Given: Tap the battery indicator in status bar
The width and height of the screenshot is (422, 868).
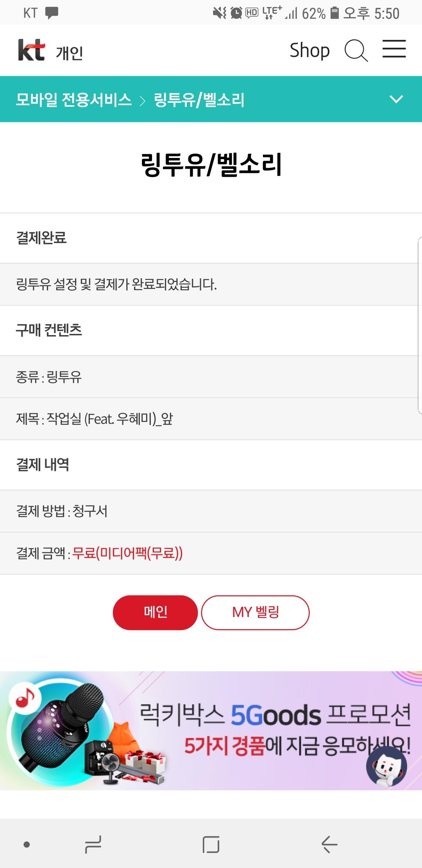Looking at the screenshot, I should coord(334,13).
